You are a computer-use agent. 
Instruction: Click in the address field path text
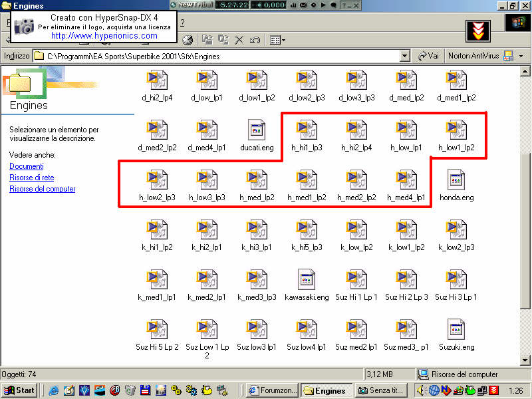pyautogui.click(x=134, y=57)
